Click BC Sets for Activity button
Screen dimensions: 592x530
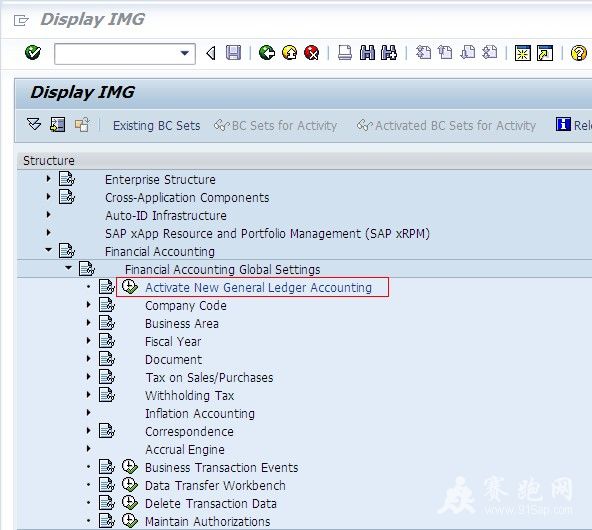tap(275, 125)
